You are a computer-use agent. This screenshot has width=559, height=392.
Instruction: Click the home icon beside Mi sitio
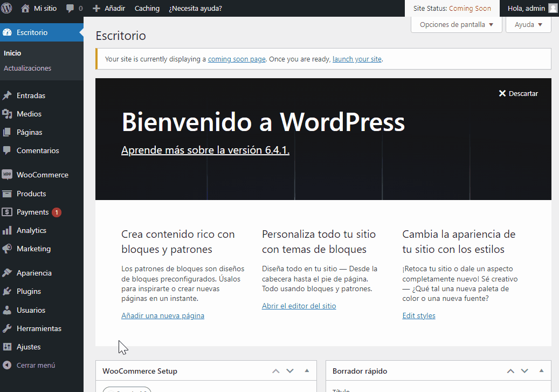(x=25, y=8)
